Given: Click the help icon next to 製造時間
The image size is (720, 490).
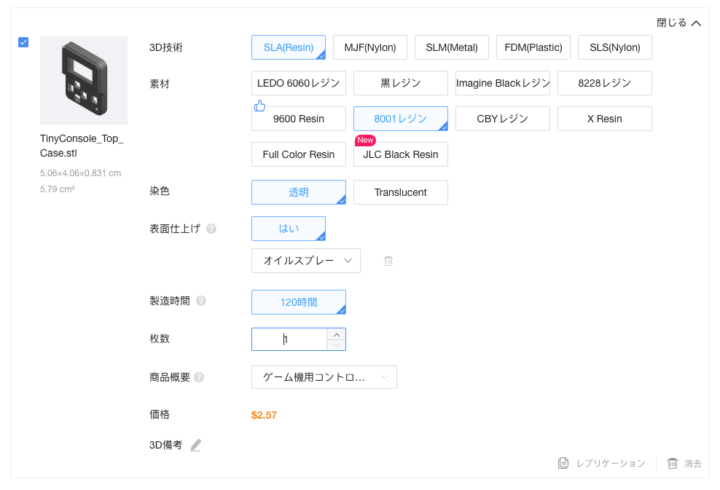Looking at the screenshot, I should coord(202,301).
